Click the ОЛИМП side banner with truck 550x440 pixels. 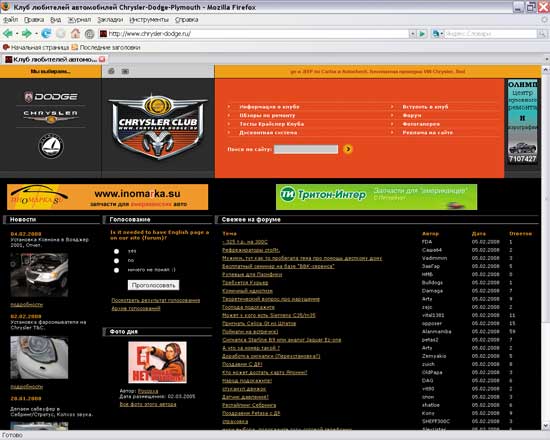click(x=522, y=122)
